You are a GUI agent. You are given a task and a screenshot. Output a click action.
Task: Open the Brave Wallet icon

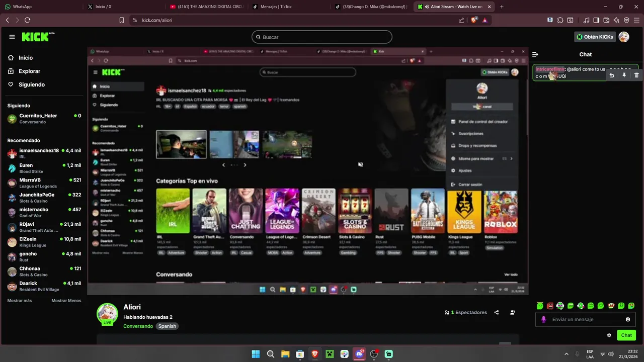pyautogui.click(x=606, y=20)
